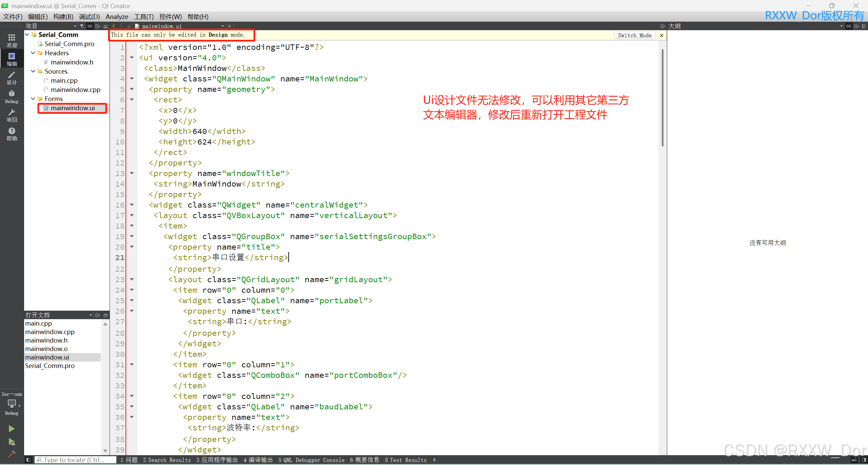868x465 pixels.
Task: Open the Welcome mode in the sidebar
Action: click(12, 40)
